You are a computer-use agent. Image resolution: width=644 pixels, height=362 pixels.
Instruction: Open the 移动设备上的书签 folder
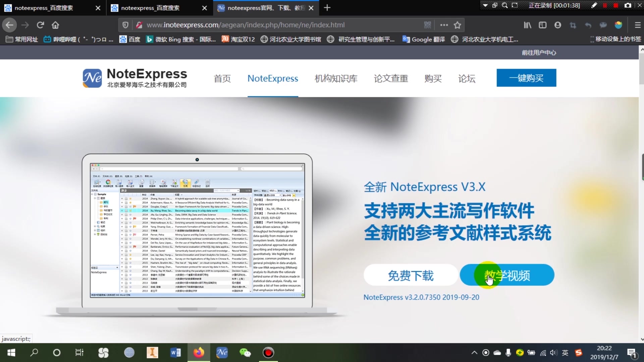615,39
